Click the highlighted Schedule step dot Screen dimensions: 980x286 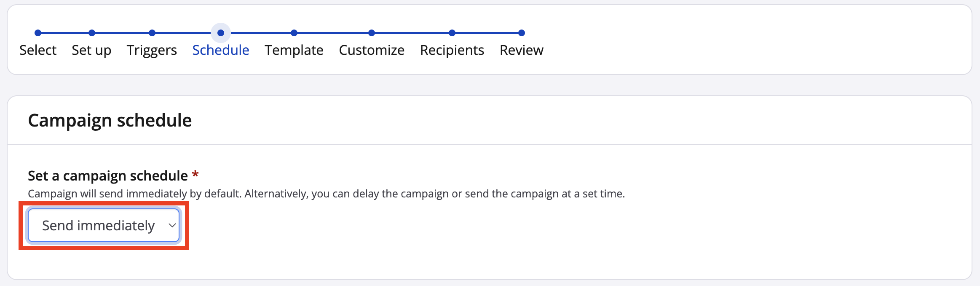click(221, 33)
